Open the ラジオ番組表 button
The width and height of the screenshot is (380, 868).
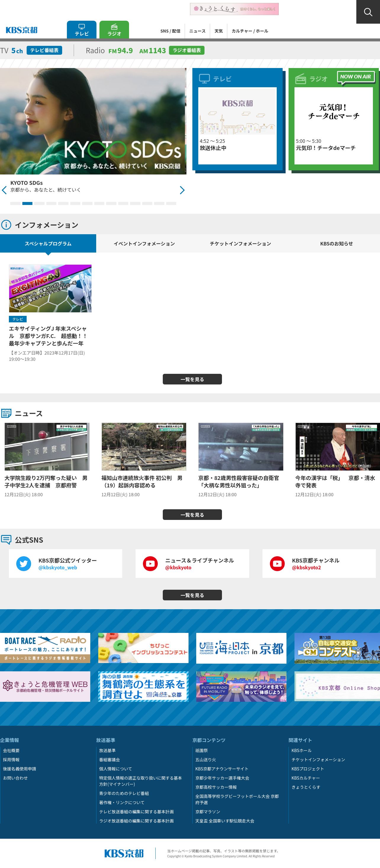point(187,50)
